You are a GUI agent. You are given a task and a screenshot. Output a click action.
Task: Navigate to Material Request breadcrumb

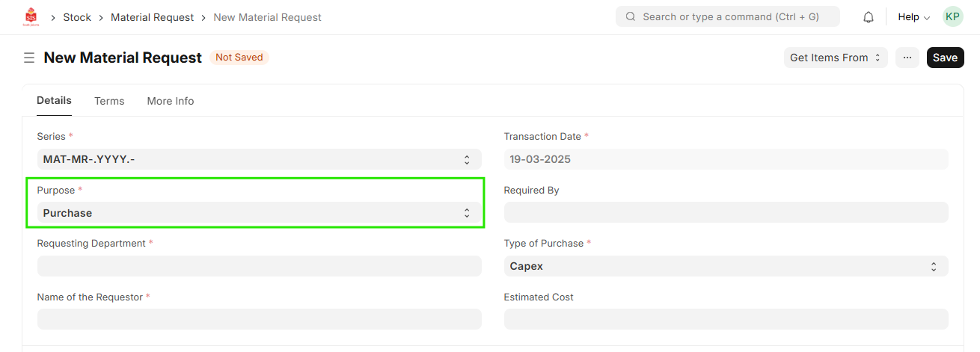pos(152,17)
